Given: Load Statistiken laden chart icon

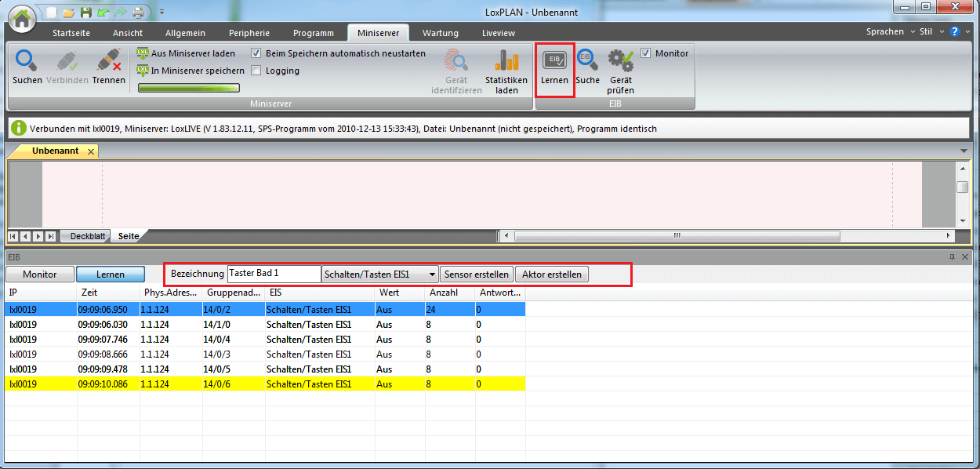Looking at the screenshot, I should click(x=506, y=62).
